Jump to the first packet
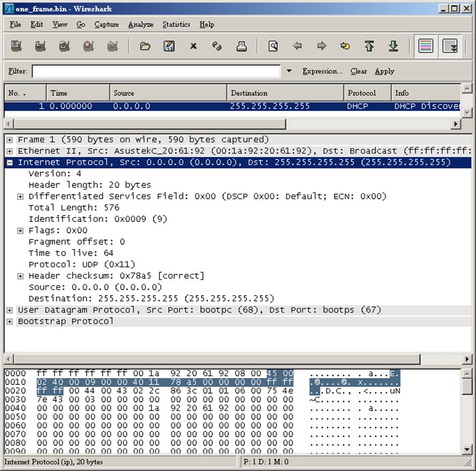Screen dimensions: 476x471 tap(369, 46)
